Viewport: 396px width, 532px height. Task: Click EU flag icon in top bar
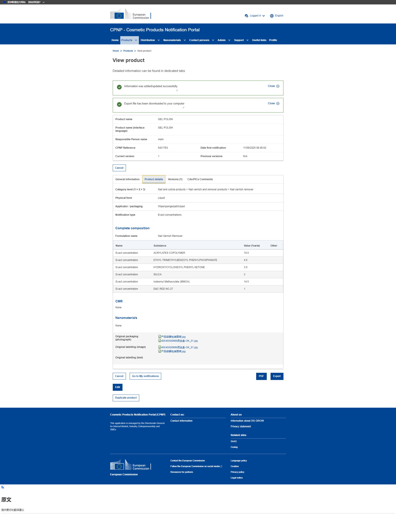[4, 2]
